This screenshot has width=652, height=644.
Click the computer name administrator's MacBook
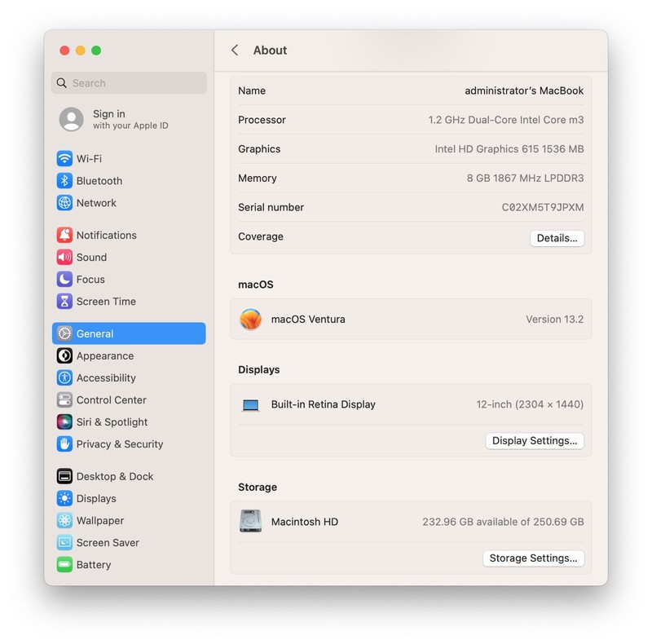point(524,90)
